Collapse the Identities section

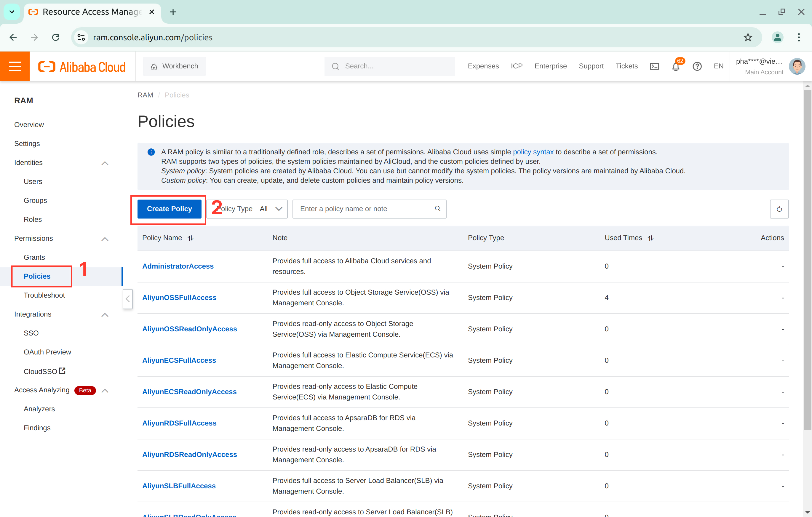coord(105,163)
